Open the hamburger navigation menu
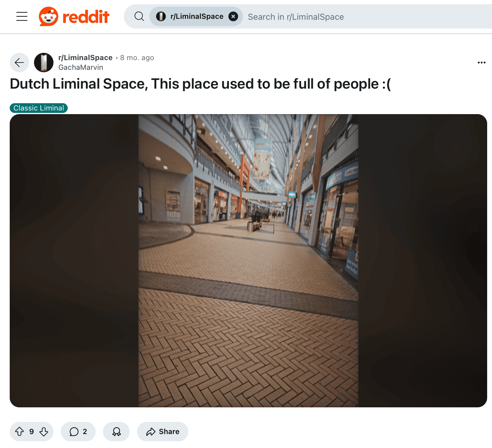This screenshot has height=448, width=492. [x=22, y=16]
